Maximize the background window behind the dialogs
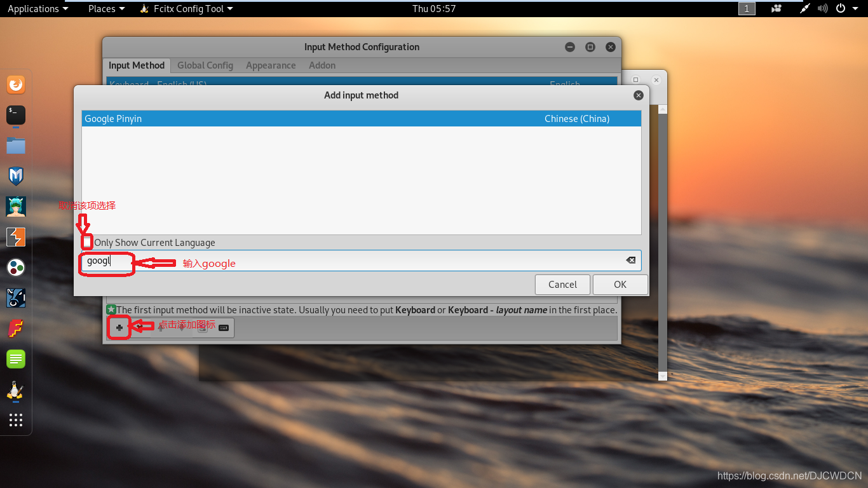 (636, 80)
